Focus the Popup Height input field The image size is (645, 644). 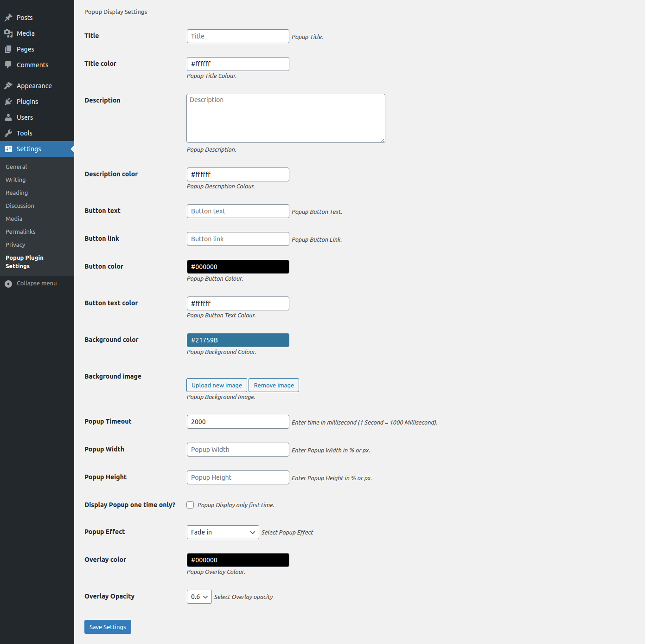(x=238, y=477)
